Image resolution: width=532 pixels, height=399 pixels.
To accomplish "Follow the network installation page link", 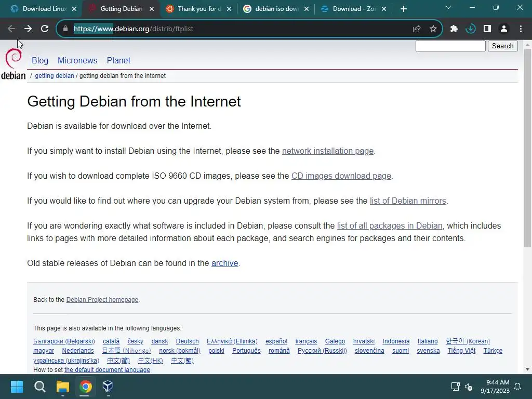I will (328, 151).
